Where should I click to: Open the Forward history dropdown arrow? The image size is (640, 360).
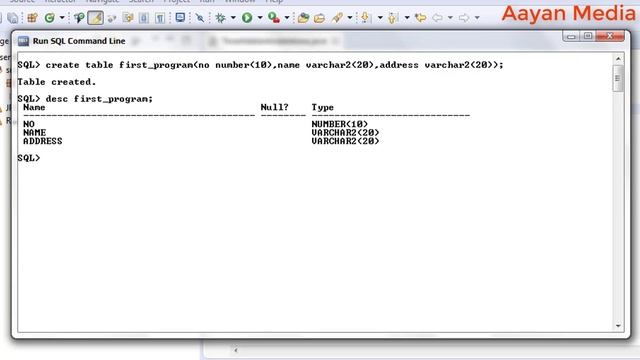point(477,18)
